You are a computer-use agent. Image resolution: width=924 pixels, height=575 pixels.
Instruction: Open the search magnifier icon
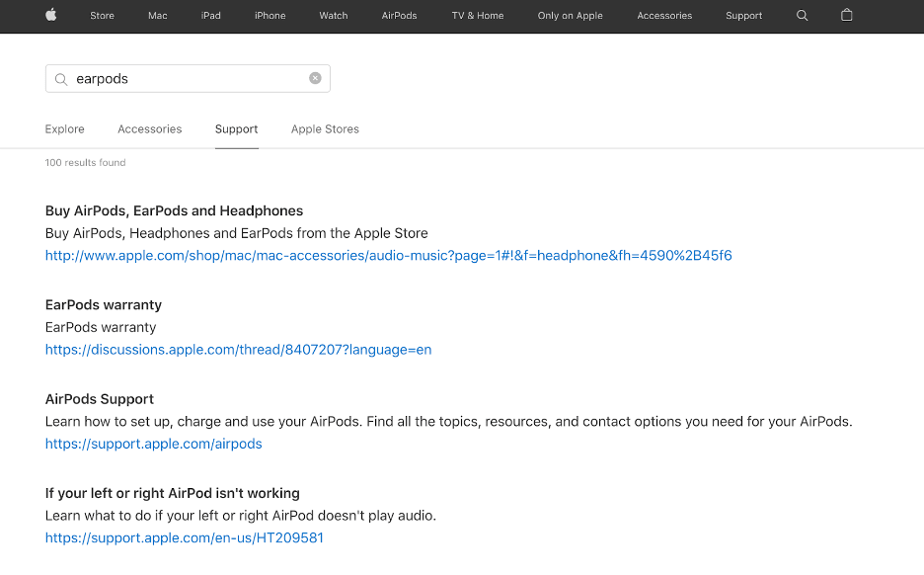[802, 16]
